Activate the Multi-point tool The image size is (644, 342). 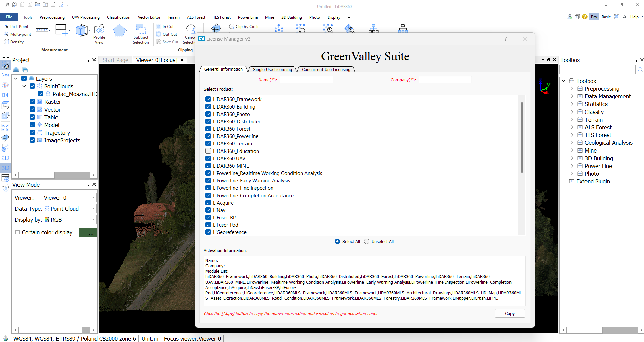pos(17,34)
